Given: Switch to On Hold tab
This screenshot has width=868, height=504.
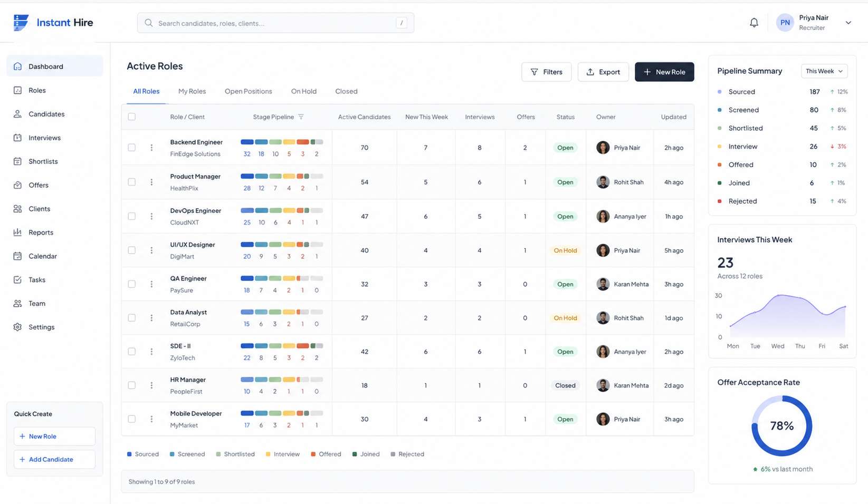Looking at the screenshot, I should [x=304, y=91].
